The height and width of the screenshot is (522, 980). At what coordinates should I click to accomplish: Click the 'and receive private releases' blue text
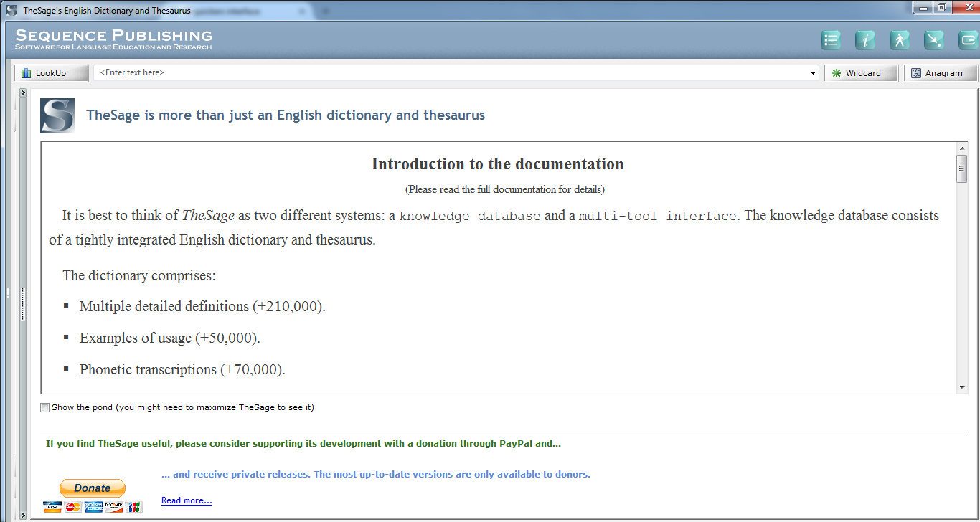tap(376, 474)
